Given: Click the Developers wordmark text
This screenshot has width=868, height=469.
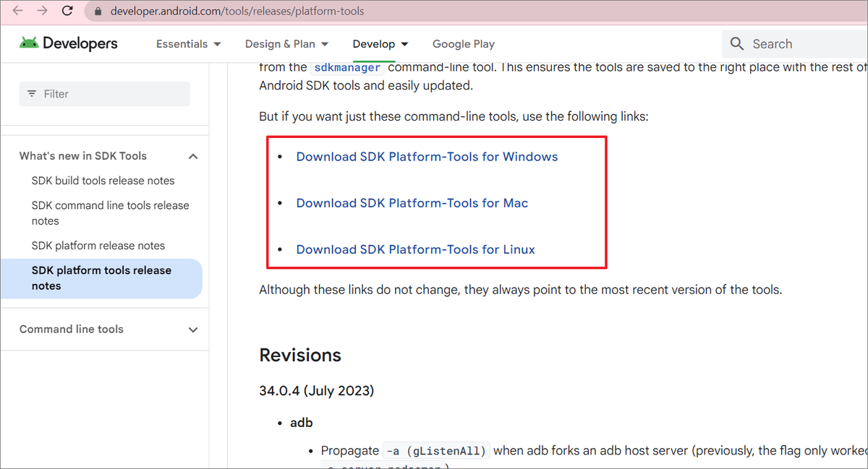Looking at the screenshot, I should pyautogui.click(x=80, y=43).
